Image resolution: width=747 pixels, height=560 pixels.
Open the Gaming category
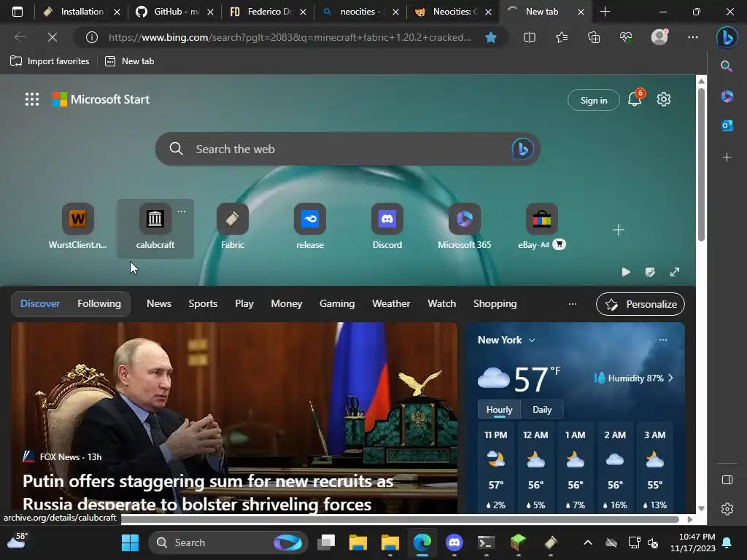coord(337,304)
